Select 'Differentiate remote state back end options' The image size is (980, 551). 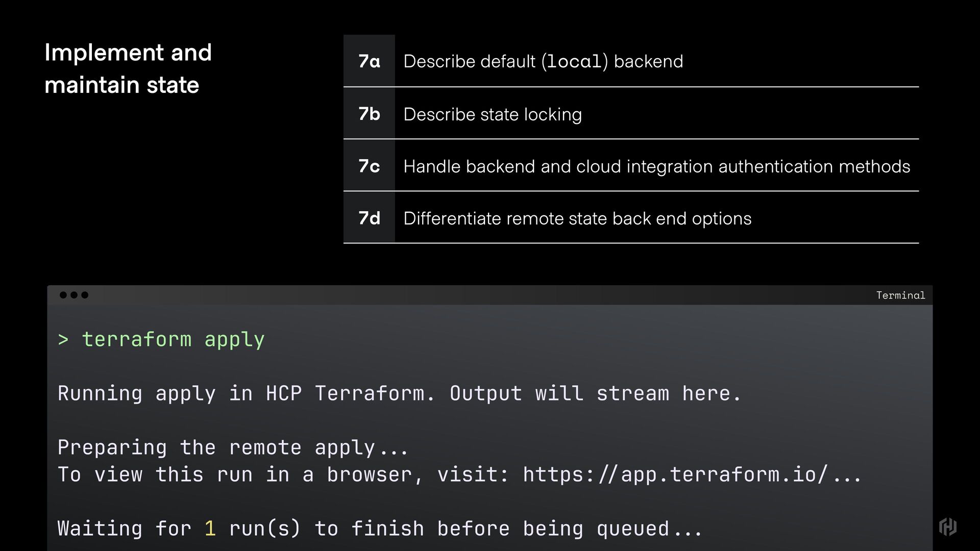pos(577,218)
